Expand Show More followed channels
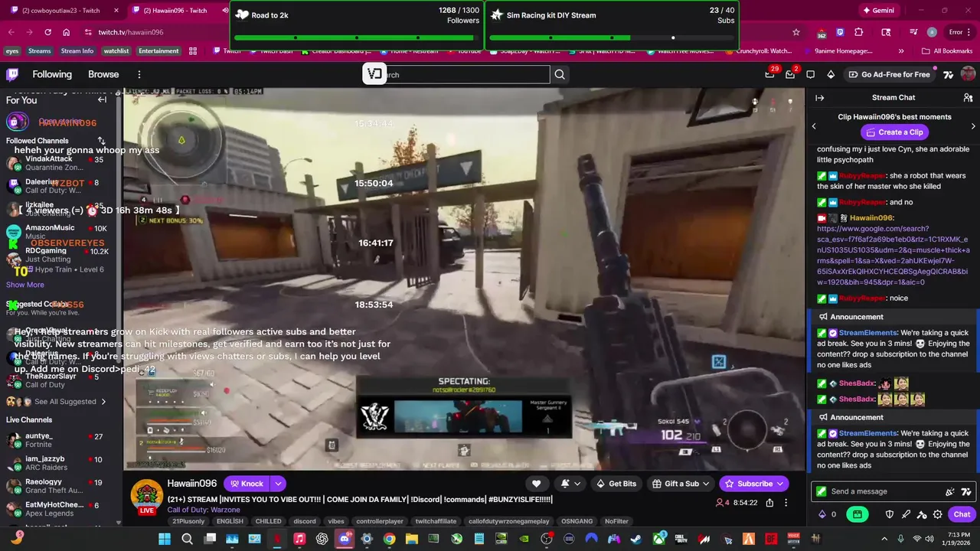The height and width of the screenshot is (551, 980). (25, 285)
